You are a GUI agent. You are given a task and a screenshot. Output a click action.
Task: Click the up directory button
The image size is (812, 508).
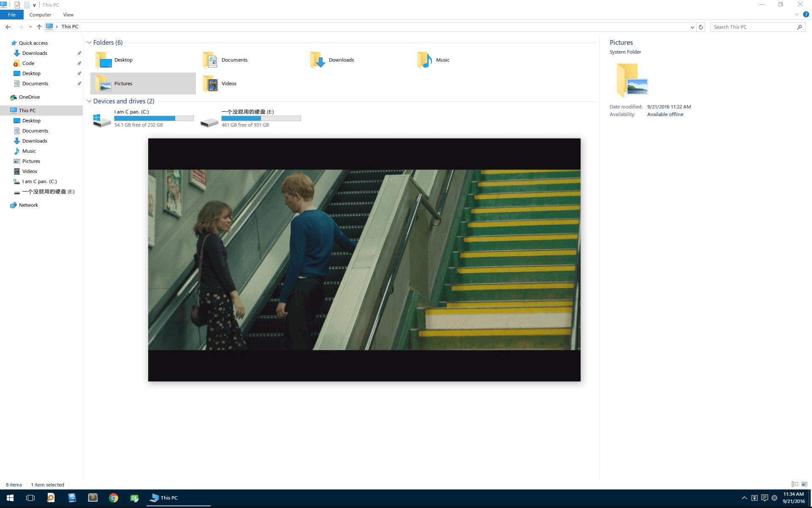tap(39, 26)
